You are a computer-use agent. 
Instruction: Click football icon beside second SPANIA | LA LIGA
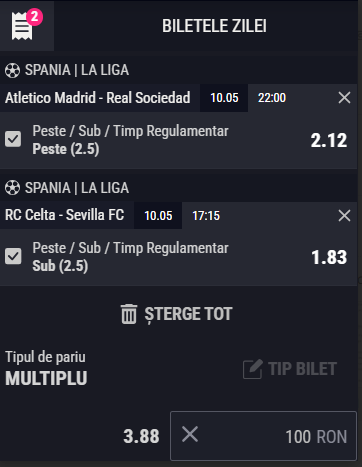click(x=12, y=188)
